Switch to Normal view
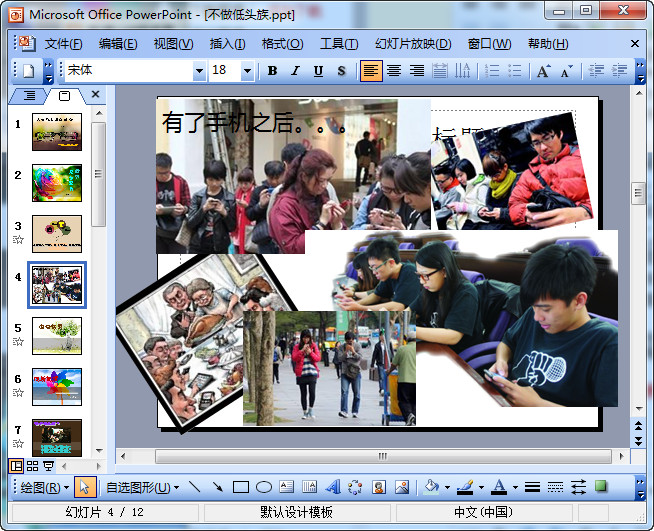The width and height of the screenshot is (654, 531). coord(16,466)
